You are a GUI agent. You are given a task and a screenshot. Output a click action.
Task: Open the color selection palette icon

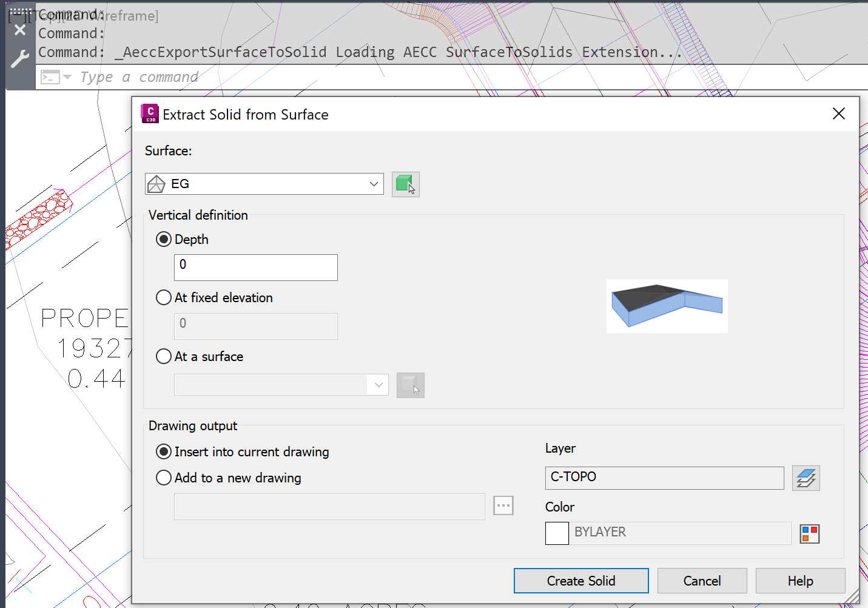click(809, 533)
